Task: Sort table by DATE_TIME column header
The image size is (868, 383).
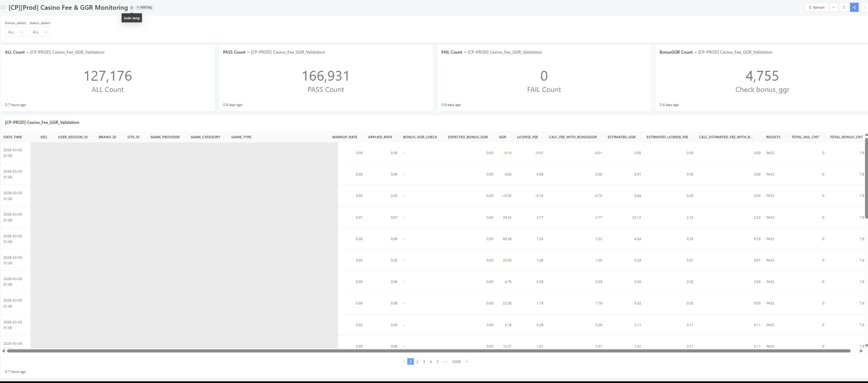Action: 13,137
